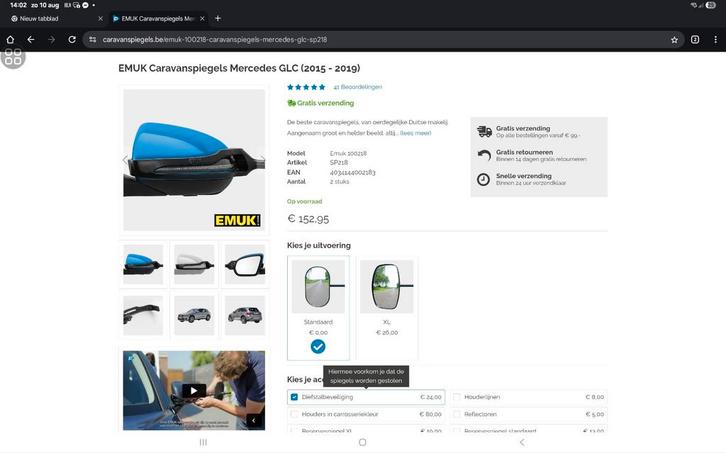Image resolution: width=726 pixels, height=453 pixels.
Task: Open a new tab with plus icon
Action: [x=218, y=19]
